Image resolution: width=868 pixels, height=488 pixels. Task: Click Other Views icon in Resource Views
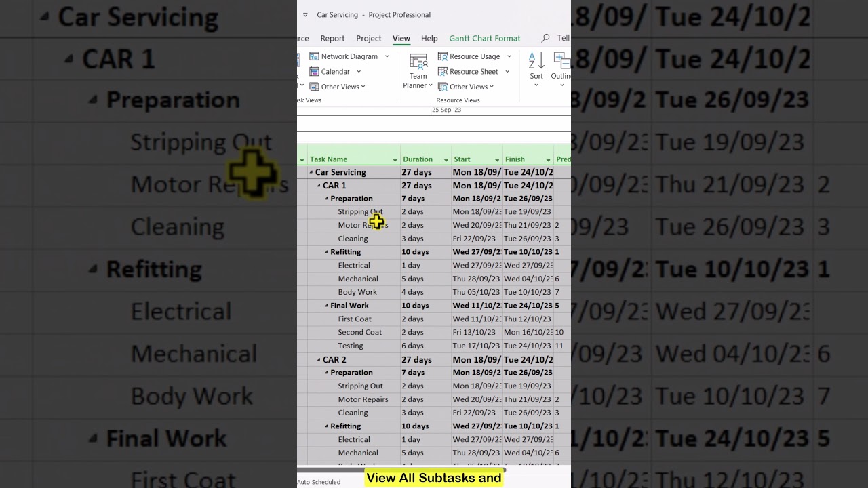click(x=443, y=87)
